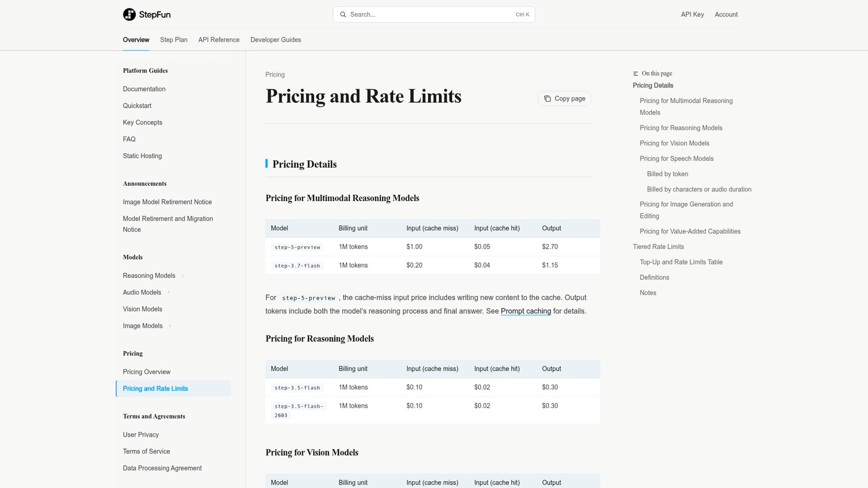
Task: Click the Pricing for Multimodal Reasoning Models heading
Action: (342, 198)
